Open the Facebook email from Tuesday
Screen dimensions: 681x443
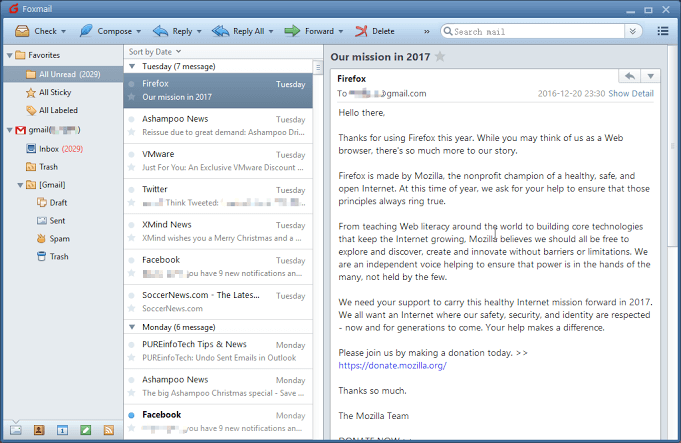tap(218, 267)
